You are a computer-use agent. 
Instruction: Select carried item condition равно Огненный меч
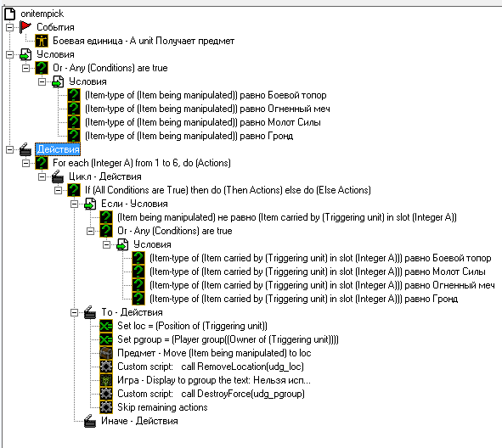click(x=322, y=285)
